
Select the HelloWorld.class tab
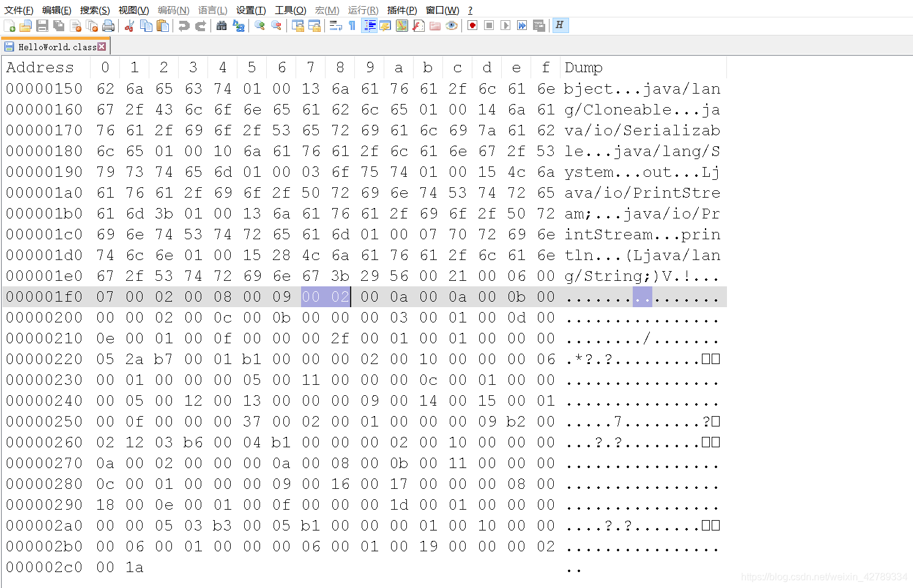tap(56, 47)
